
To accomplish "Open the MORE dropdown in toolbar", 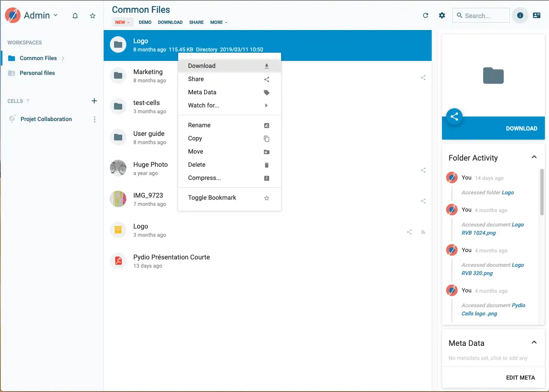I will pyautogui.click(x=219, y=22).
